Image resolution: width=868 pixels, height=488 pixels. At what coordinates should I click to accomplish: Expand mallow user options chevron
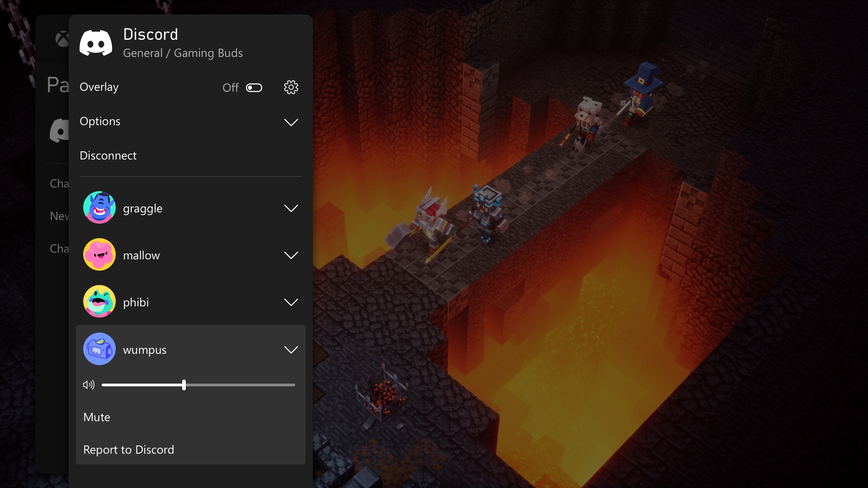point(290,255)
